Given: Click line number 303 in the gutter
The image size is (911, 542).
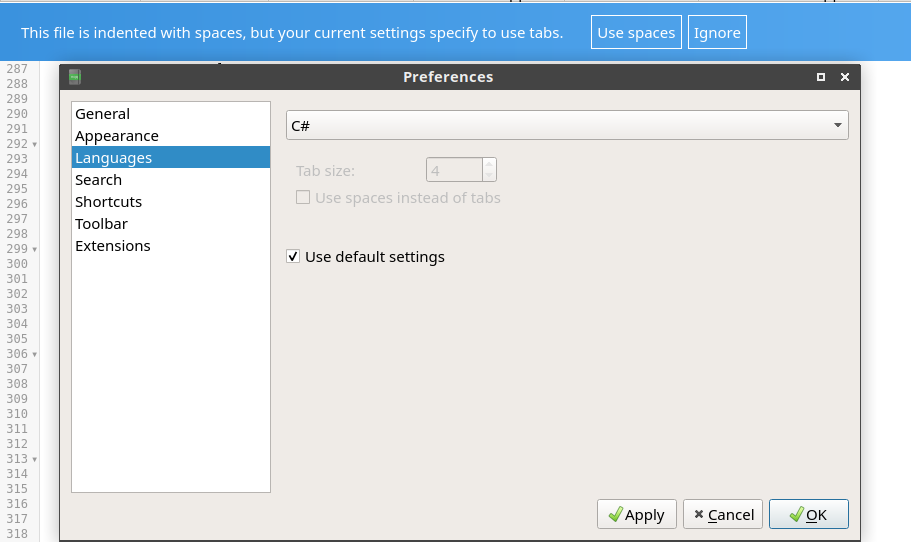Looking at the screenshot, I should [17, 308].
